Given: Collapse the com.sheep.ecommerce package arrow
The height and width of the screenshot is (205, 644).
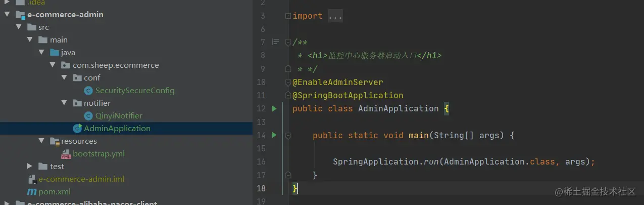Looking at the screenshot, I should [x=53, y=65].
